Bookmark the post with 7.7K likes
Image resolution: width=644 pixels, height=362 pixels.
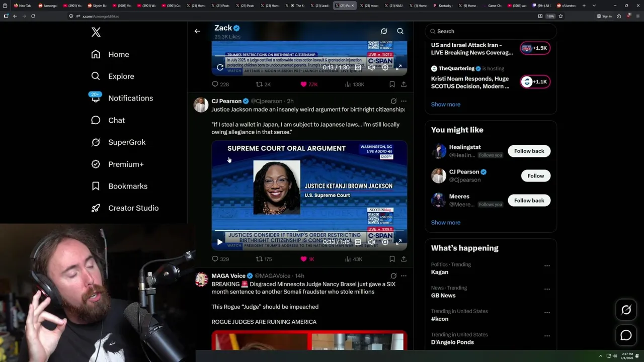(392, 84)
